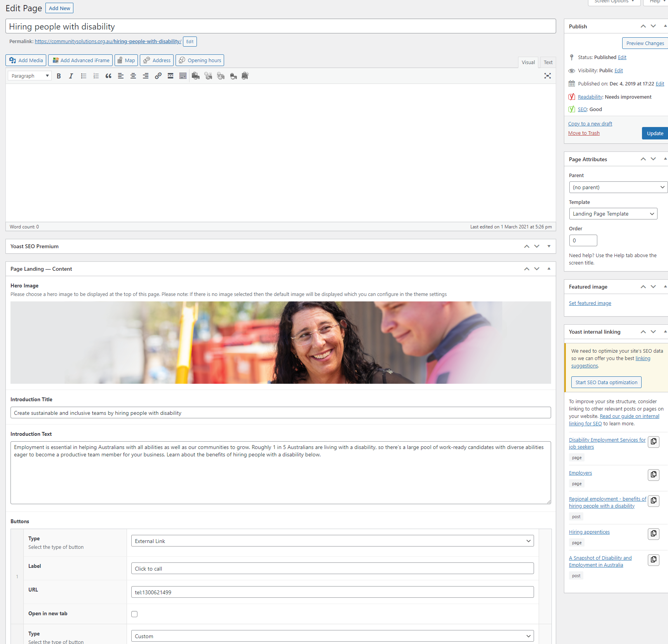Click the tel:1300621499 URL field
This screenshot has height=644, width=668.
pyautogui.click(x=332, y=592)
